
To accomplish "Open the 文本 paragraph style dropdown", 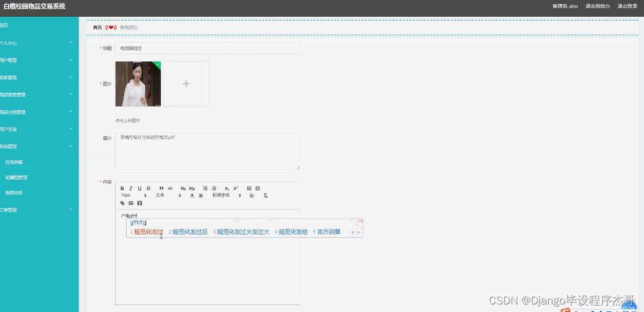I will click(x=168, y=195).
